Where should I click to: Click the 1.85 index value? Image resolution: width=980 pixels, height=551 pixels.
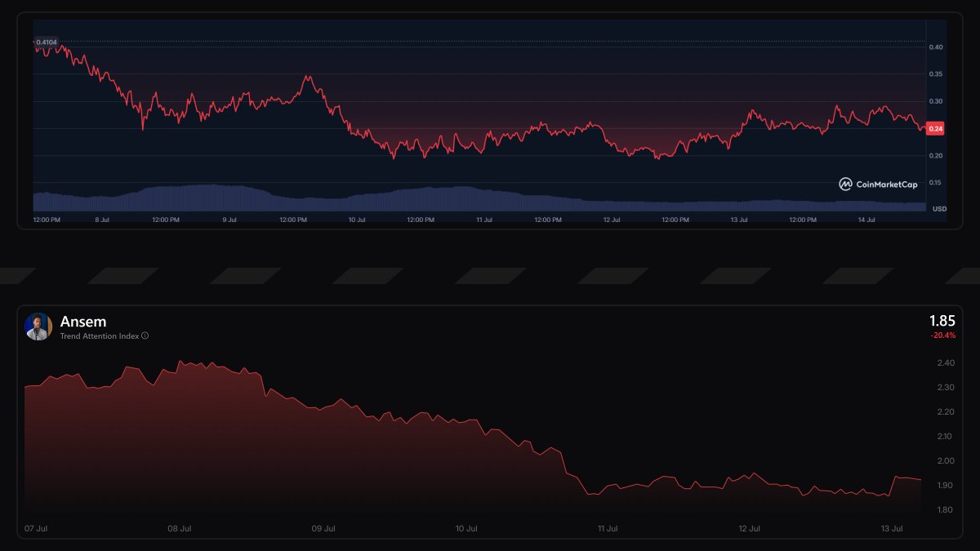(x=942, y=321)
